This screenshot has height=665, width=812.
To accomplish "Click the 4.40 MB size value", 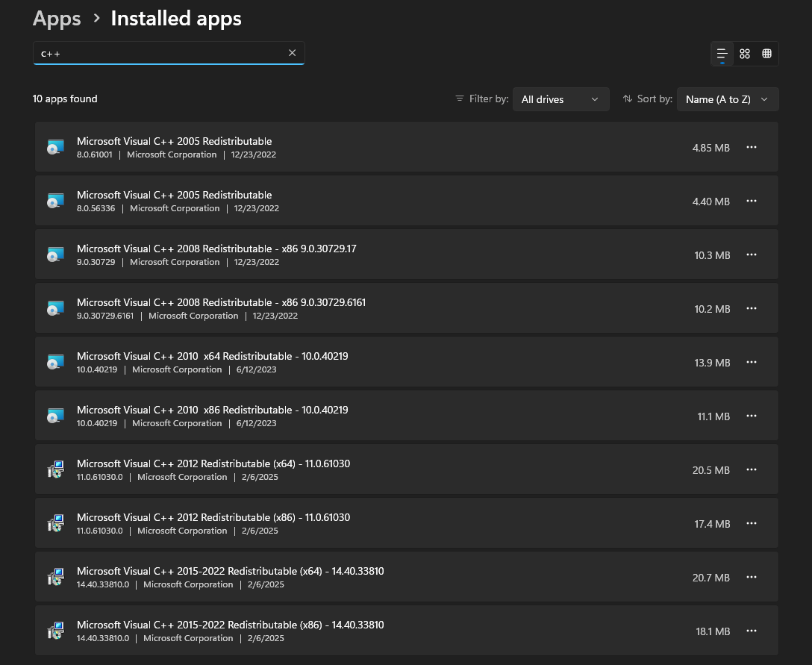I will [711, 202].
